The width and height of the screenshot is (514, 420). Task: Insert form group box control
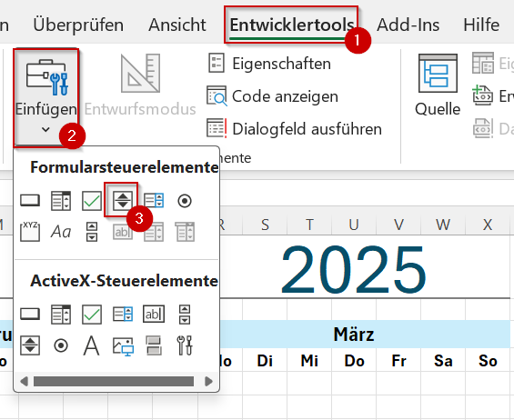click(x=30, y=231)
